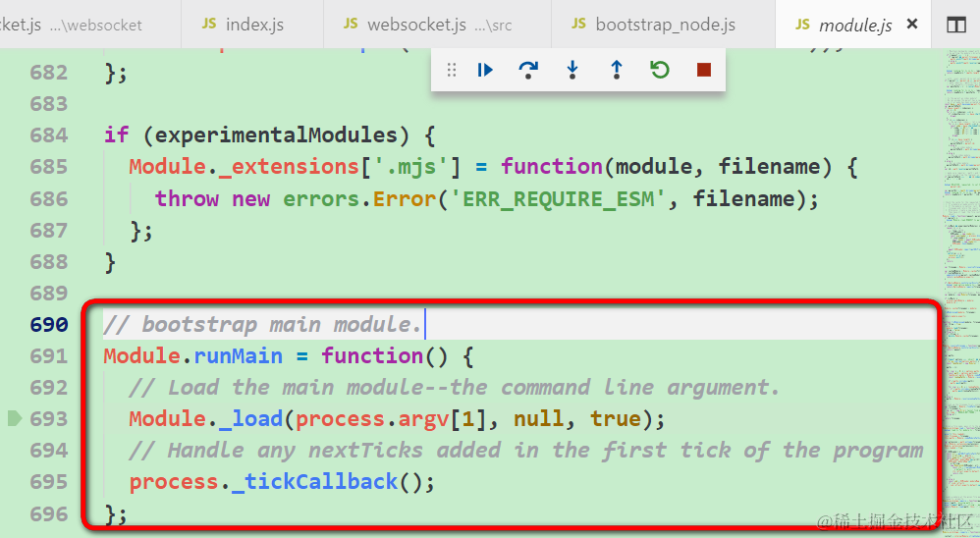The width and height of the screenshot is (980, 538).
Task: Click '_extensions' on line 685
Action: pos(289,167)
